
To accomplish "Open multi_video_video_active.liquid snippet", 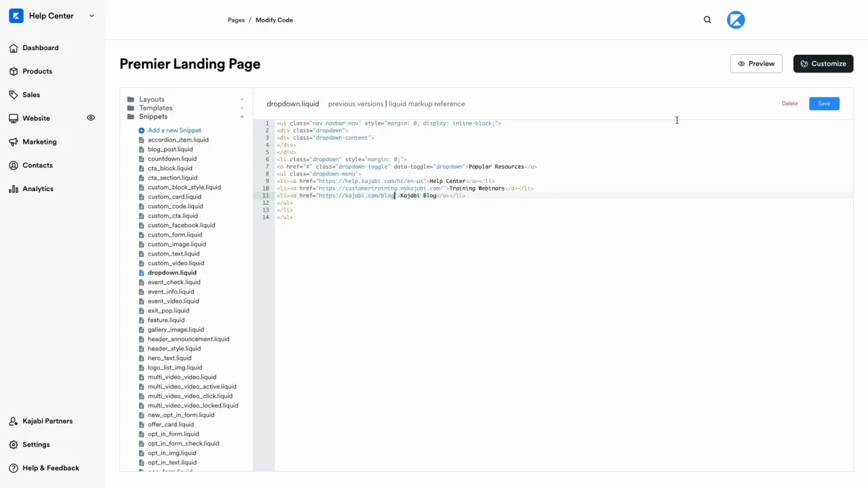I will point(192,387).
